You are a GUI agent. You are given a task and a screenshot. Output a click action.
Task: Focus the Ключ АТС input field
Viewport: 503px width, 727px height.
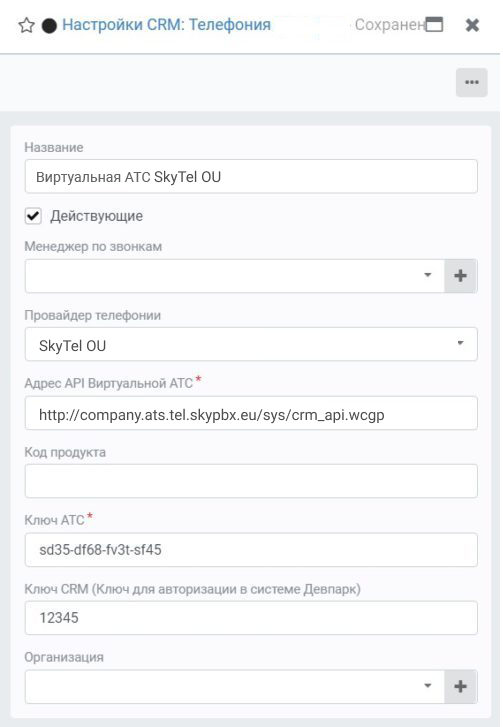click(x=251, y=550)
